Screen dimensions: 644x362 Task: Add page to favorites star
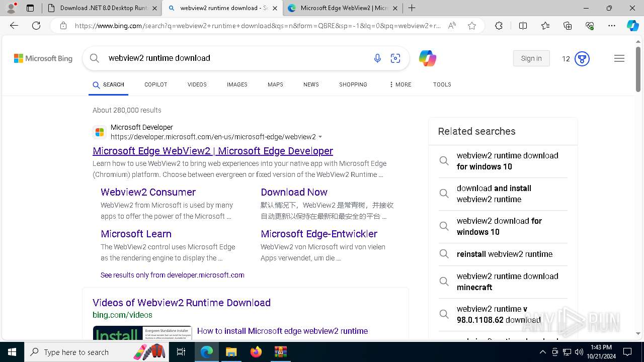tap(471, 26)
